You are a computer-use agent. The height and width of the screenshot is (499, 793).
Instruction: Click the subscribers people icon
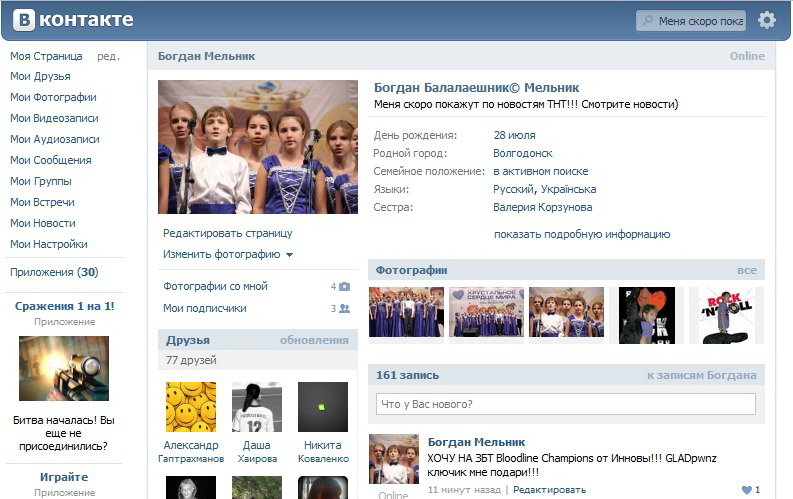coord(344,309)
